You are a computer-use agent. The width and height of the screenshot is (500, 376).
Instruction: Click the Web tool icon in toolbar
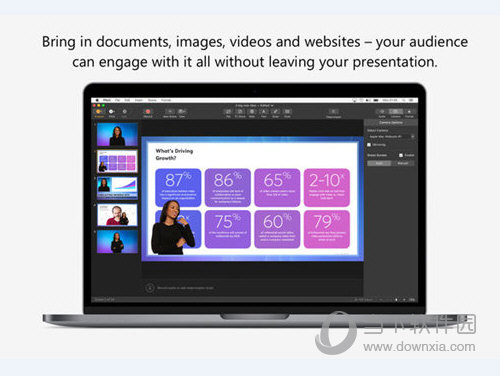[x=252, y=112]
